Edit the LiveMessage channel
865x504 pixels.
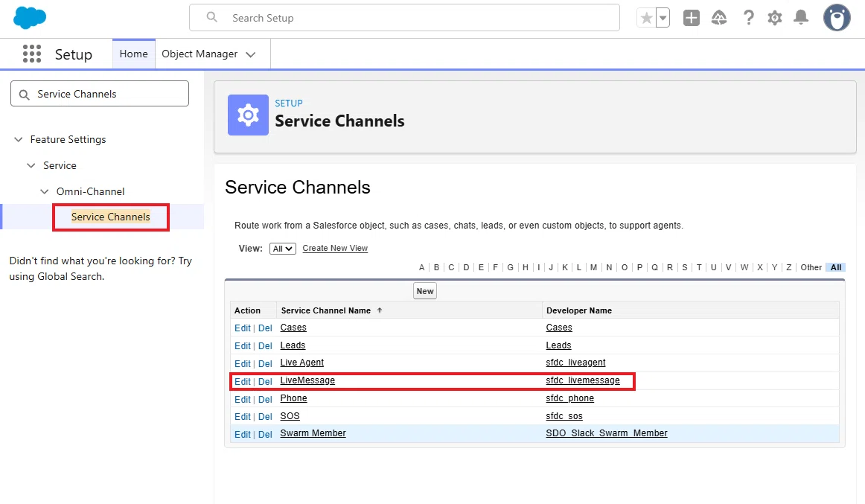242,382
